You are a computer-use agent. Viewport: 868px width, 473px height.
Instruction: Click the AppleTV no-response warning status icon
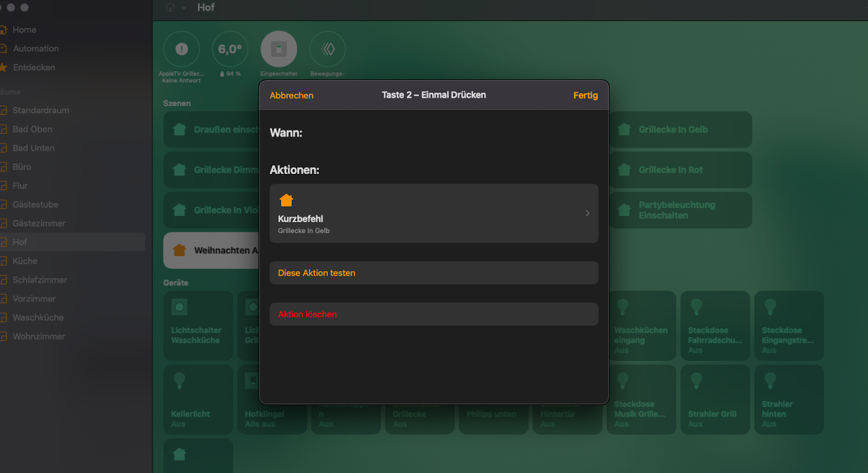click(182, 49)
